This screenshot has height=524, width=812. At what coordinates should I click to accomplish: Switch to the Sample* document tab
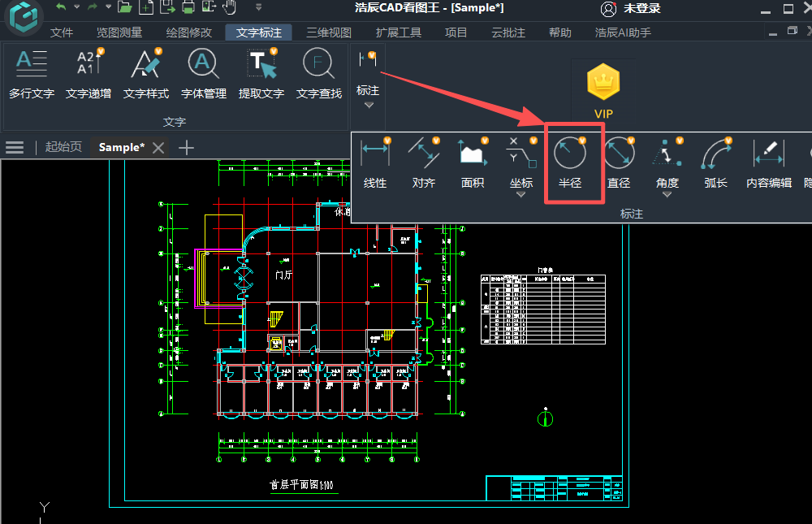[x=121, y=147]
